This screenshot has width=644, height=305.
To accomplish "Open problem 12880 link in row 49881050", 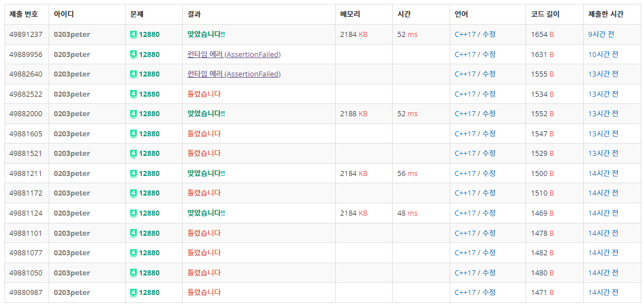I will tap(149, 273).
